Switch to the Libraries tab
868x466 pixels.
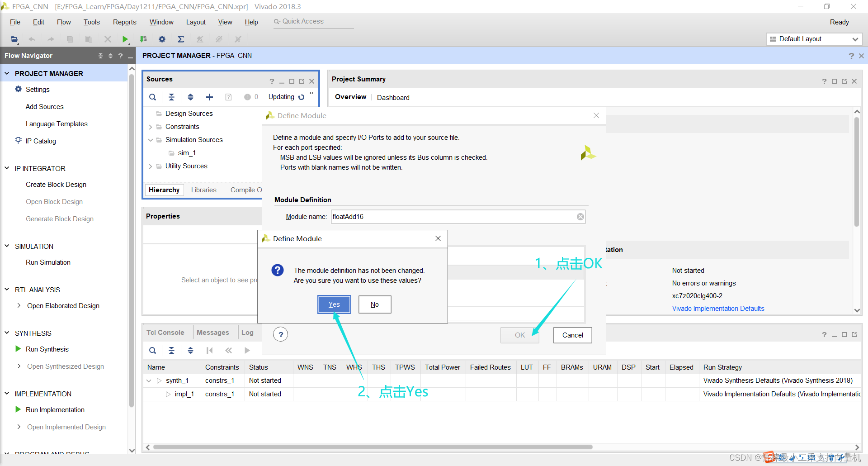point(203,190)
